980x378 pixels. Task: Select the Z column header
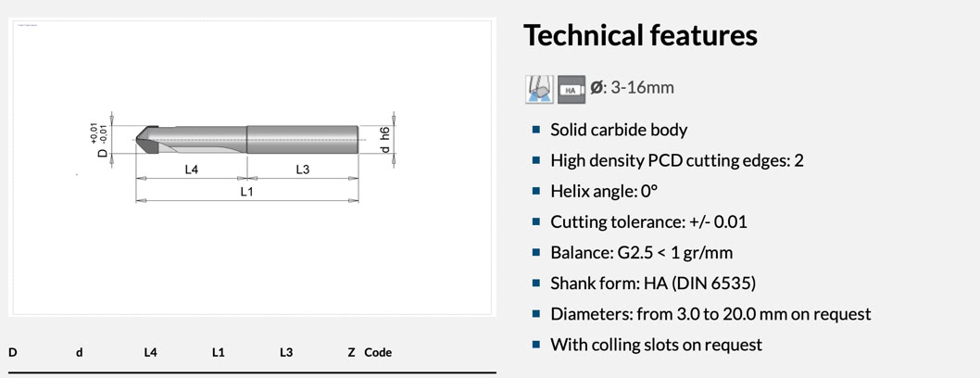352,353
